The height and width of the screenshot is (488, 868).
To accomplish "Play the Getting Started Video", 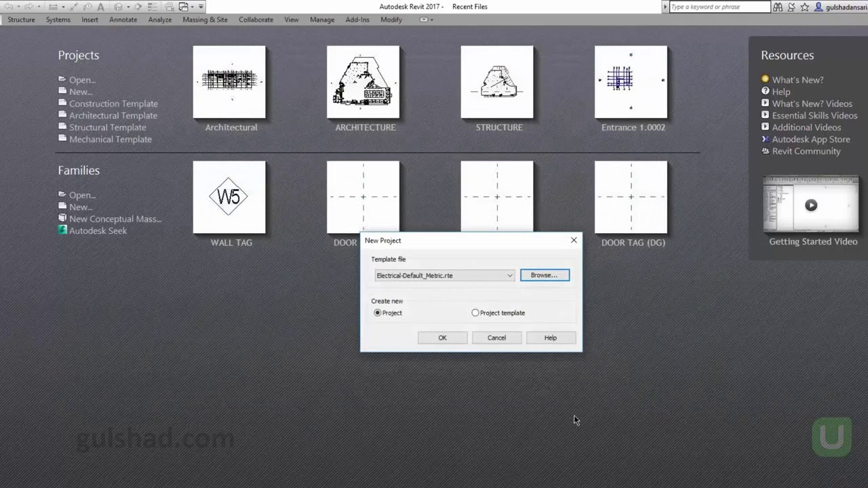I will 811,205.
